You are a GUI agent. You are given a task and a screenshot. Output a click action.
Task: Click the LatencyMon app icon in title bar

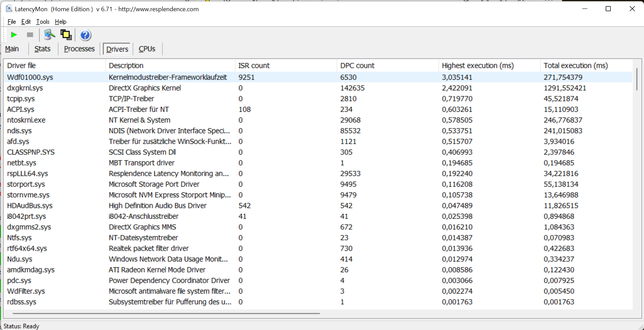9,9
